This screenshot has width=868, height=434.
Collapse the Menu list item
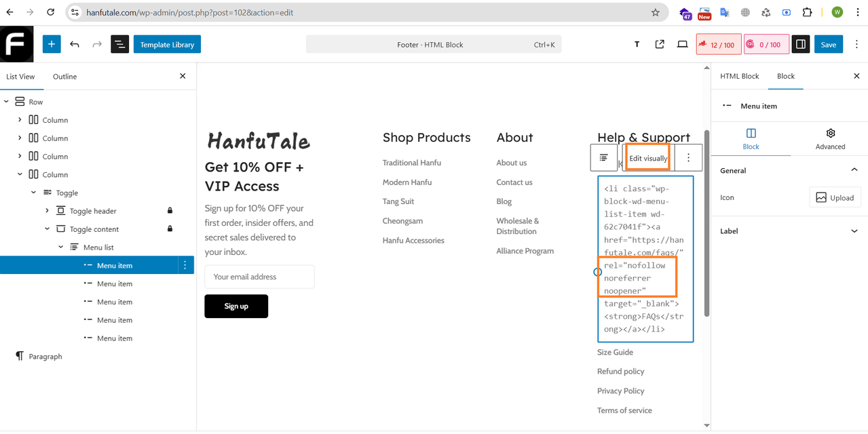click(x=60, y=247)
